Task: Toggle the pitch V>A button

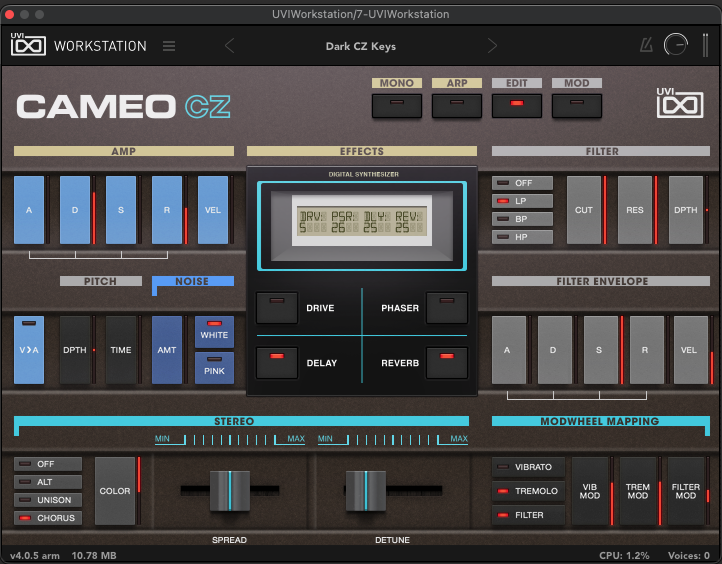Action: 29,350
